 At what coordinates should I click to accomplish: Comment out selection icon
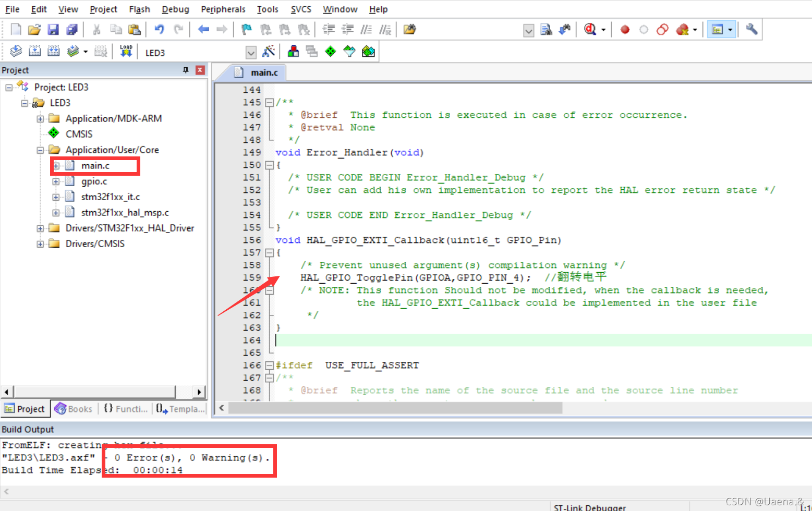pyautogui.click(x=366, y=30)
